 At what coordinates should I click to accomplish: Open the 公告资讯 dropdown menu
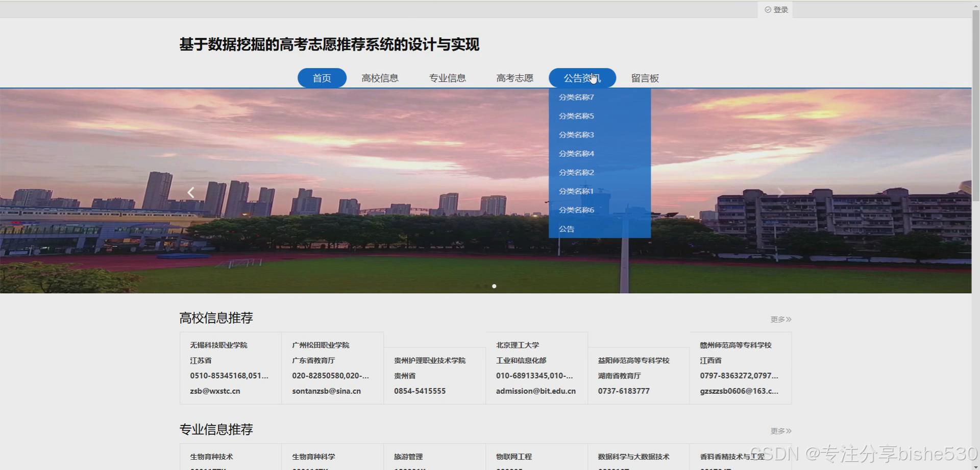pos(582,78)
